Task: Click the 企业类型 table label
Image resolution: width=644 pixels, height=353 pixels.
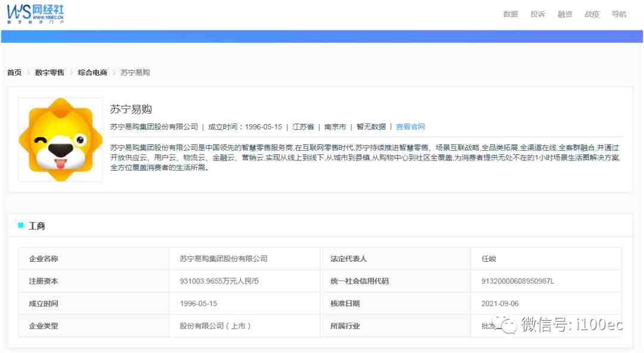Action: pos(44,326)
